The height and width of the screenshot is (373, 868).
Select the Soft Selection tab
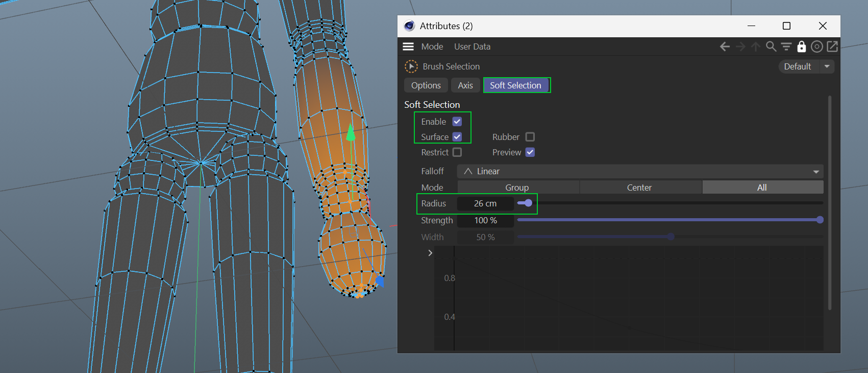[x=516, y=85]
